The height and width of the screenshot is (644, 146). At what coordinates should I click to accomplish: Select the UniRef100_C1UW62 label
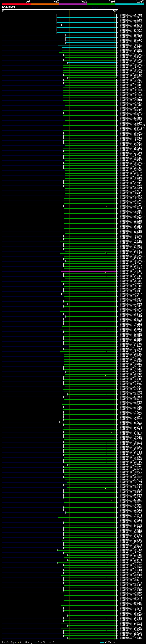click(x=131, y=63)
